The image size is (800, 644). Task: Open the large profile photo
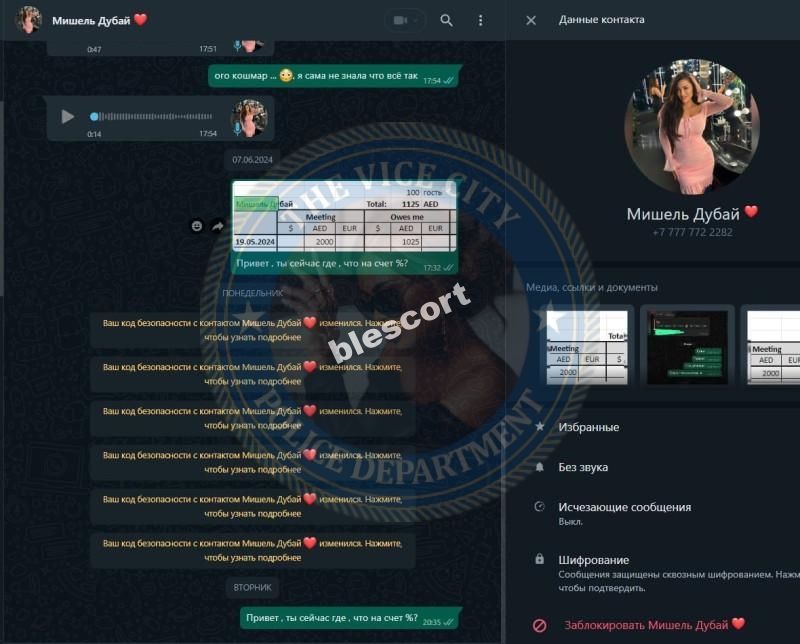(x=692, y=126)
